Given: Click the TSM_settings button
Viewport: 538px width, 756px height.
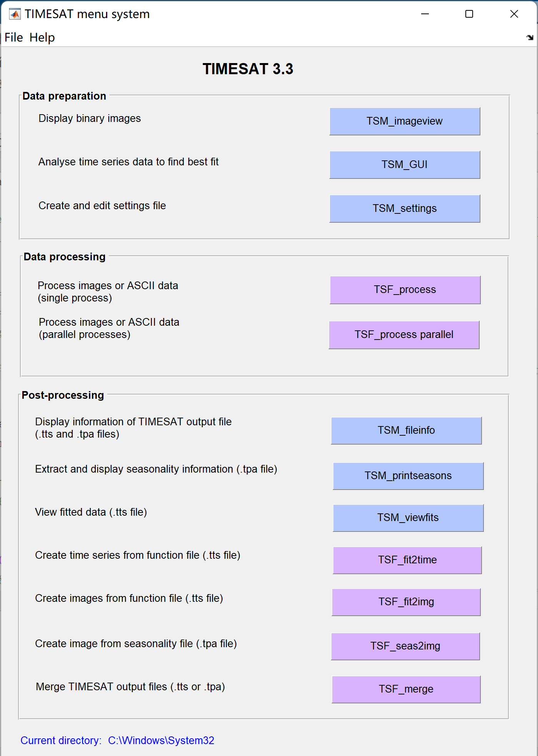Looking at the screenshot, I should pyautogui.click(x=405, y=209).
